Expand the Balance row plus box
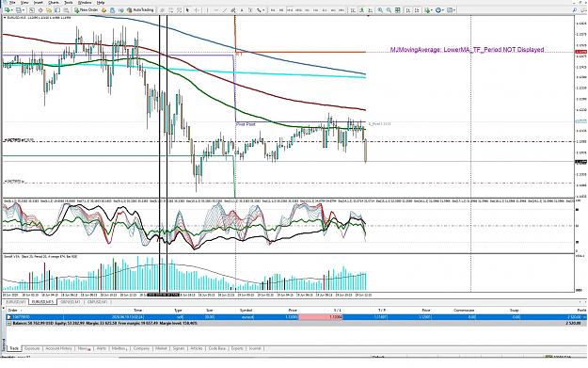 coord(9,323)
